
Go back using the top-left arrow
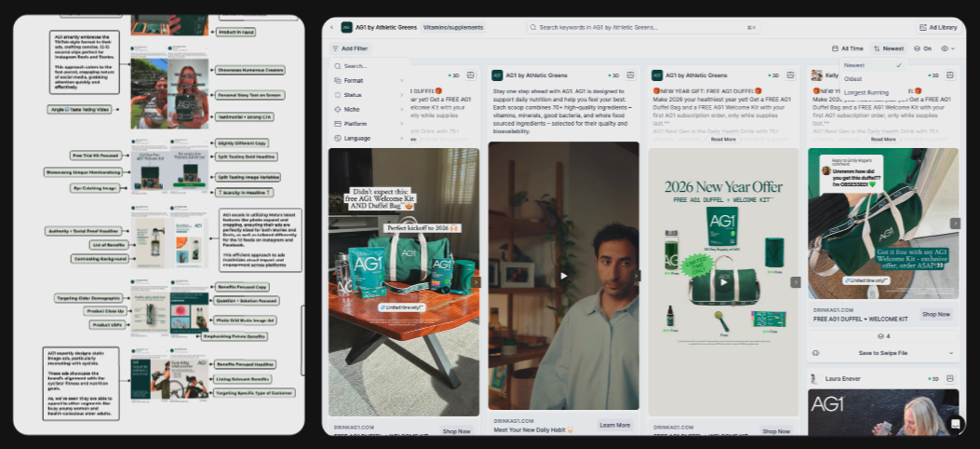coord(331,28)
